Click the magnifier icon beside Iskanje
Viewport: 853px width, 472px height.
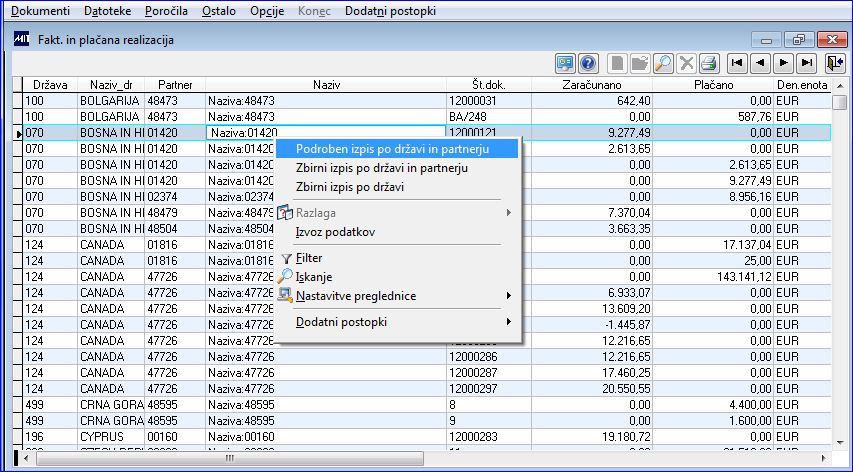coord(285,276)
